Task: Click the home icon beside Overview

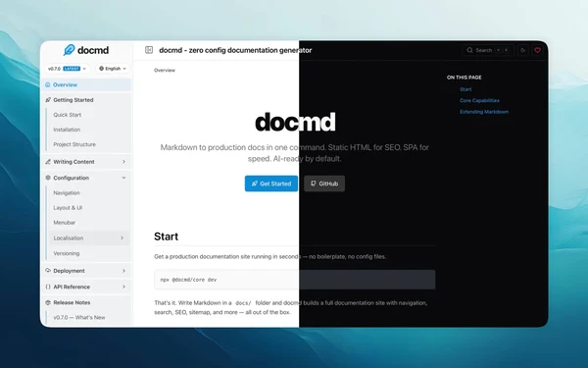Action: coord(48,84)
